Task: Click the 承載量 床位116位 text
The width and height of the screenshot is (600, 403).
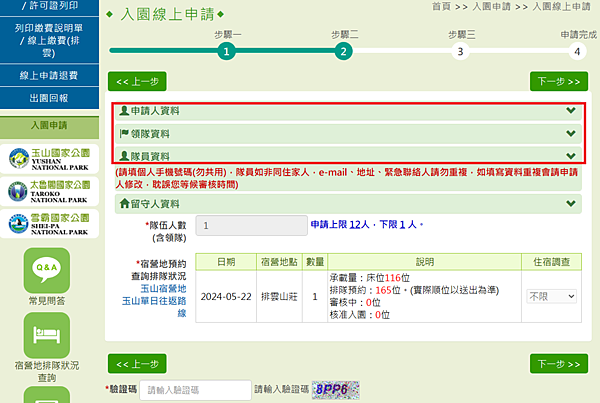Action: [370, 278]
